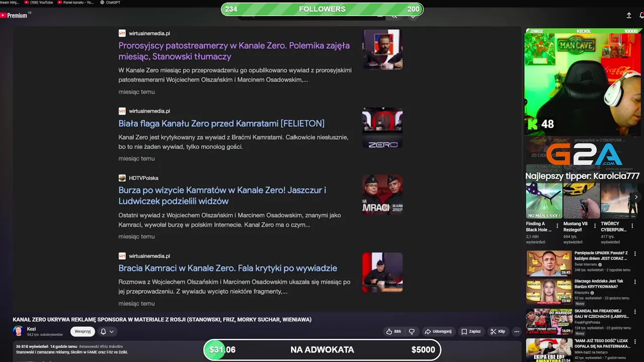Click the FOLLOWERS goal progress bar
This screenshot has width=644, height=362.
tap(322, 9)
